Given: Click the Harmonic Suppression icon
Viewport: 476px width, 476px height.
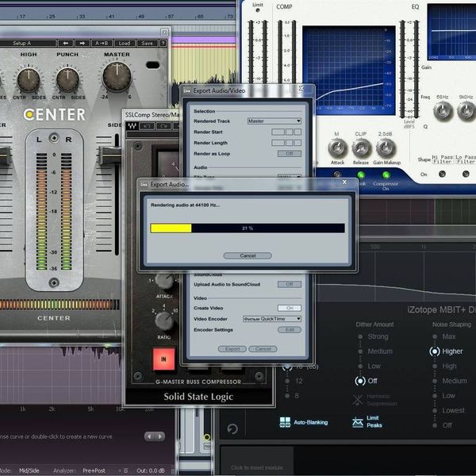Looking at the screenshot, I should pos(358,400).
